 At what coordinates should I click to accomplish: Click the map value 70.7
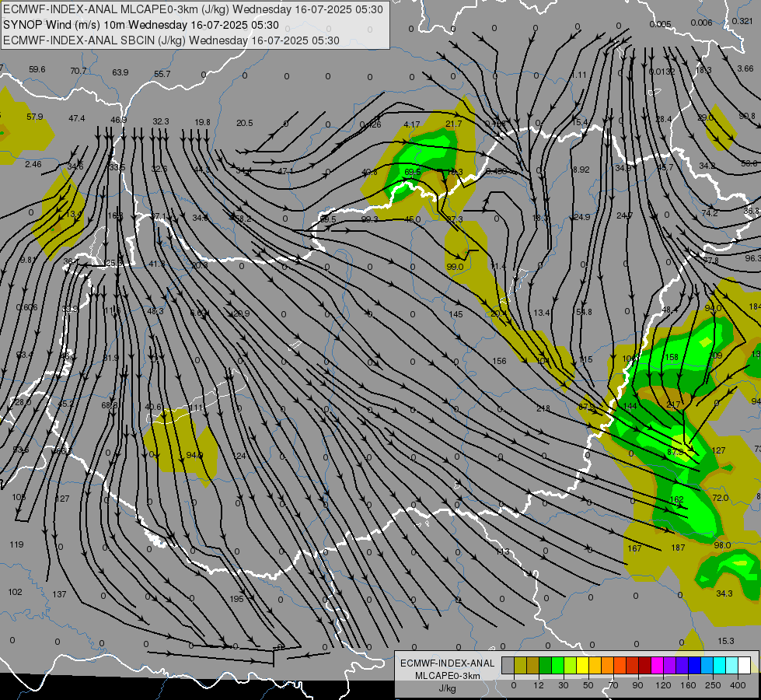(x=79, y=71)
